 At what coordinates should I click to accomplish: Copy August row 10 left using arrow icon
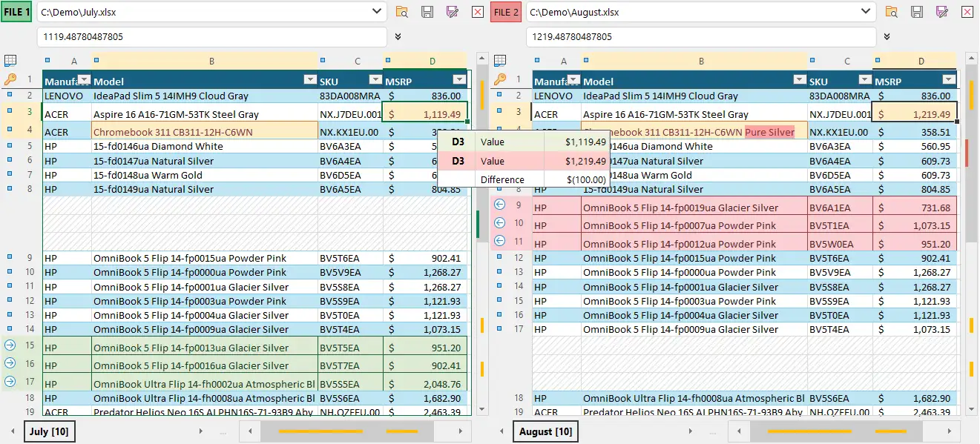500,223
